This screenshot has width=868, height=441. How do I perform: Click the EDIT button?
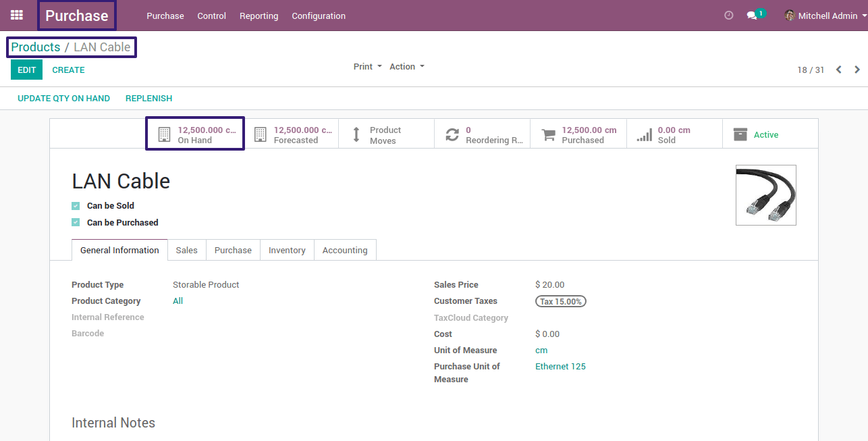click(x=26, y=70)
